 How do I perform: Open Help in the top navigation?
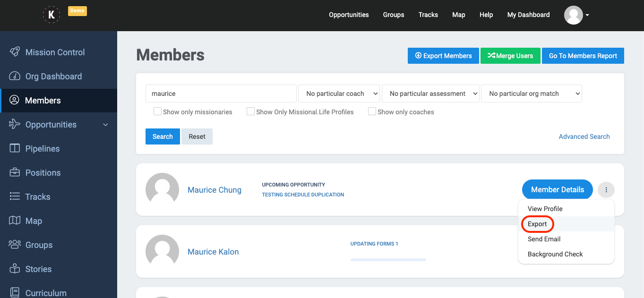click(x=486, y=15)
